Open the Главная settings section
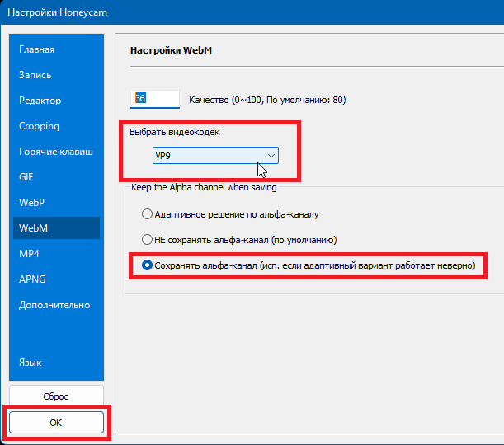Image resolution: width=504 pixels, height=445 pixels. coord(36,49)
